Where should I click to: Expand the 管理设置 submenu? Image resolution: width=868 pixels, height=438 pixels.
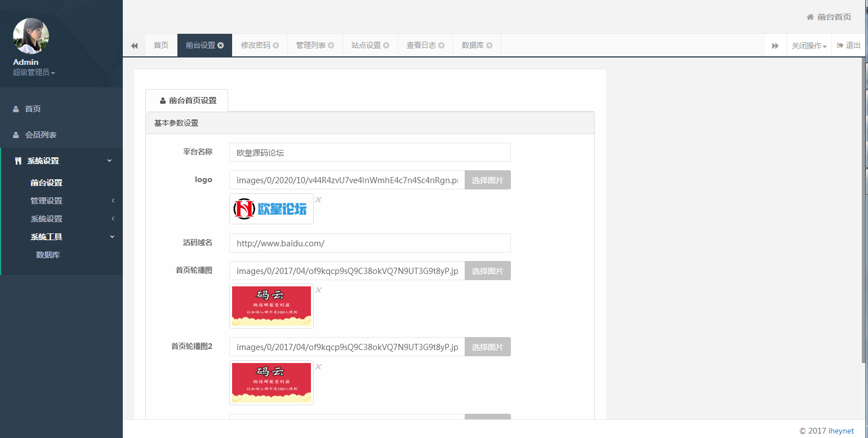click(47, 200)
